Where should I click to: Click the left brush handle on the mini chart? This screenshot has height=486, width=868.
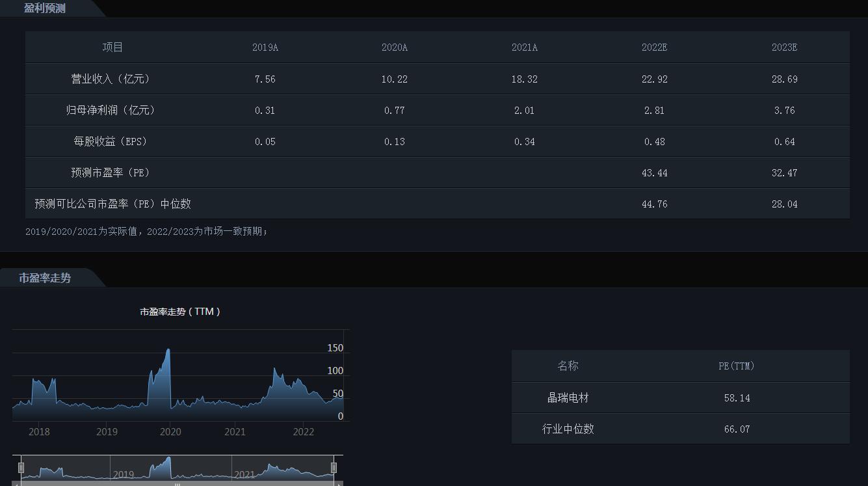(x=21, y=467)
